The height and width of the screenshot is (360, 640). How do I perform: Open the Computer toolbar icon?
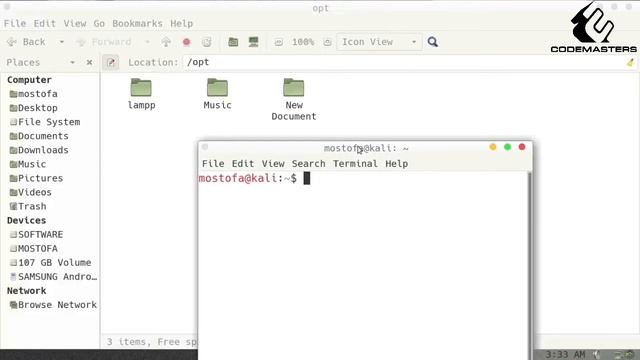[253, 42]
